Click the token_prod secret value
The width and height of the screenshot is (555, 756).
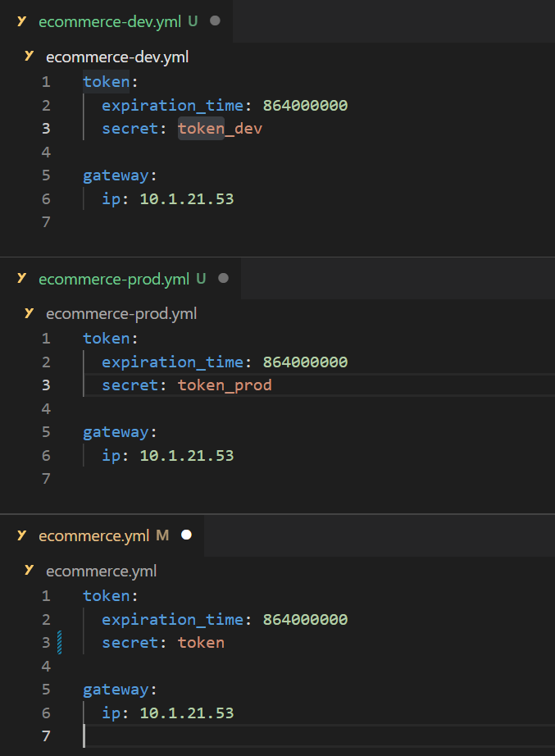coord(225,385)
